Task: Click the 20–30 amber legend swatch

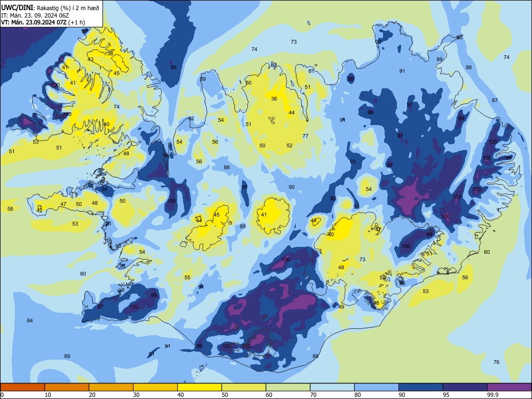Action: (x=111, y=387)
